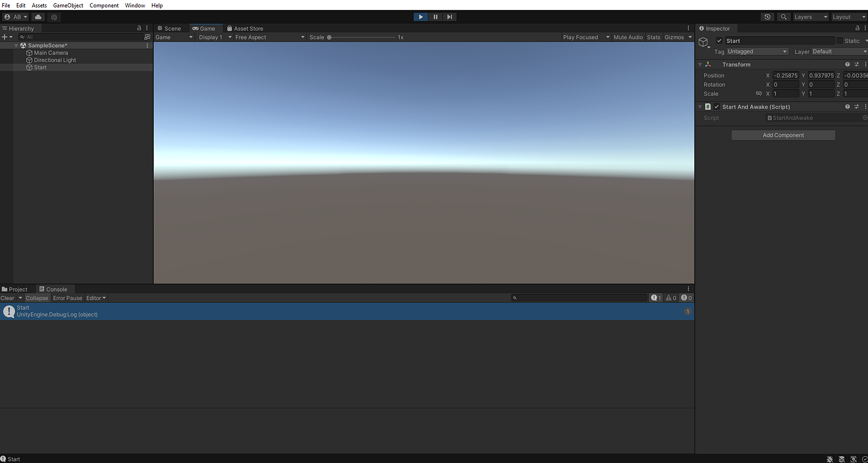868x463 pixels.
Task: Collapse the Transform component
Action: click(x=699, y=64)
